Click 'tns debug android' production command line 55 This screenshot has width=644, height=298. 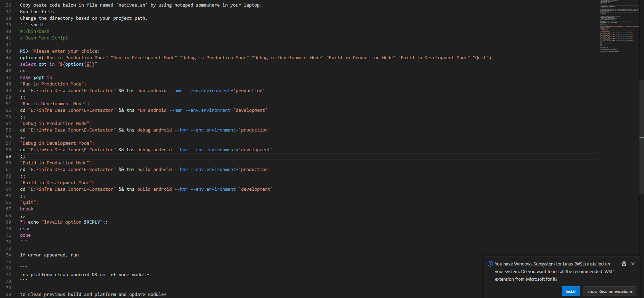(145, 130)
